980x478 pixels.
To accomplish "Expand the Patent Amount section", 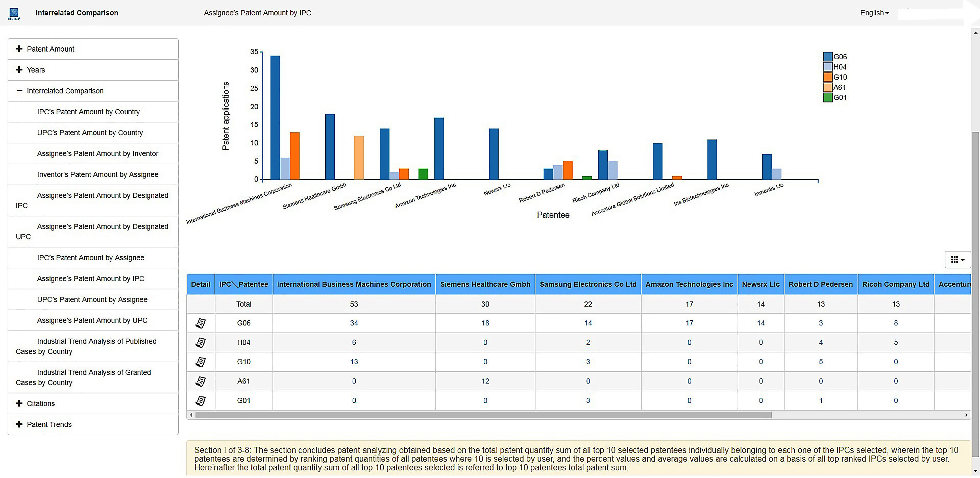I will tap(93, 49).
